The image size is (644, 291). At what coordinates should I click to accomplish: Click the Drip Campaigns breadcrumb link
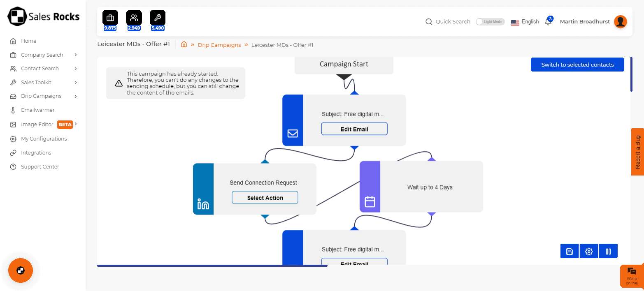tap(219, 45)
